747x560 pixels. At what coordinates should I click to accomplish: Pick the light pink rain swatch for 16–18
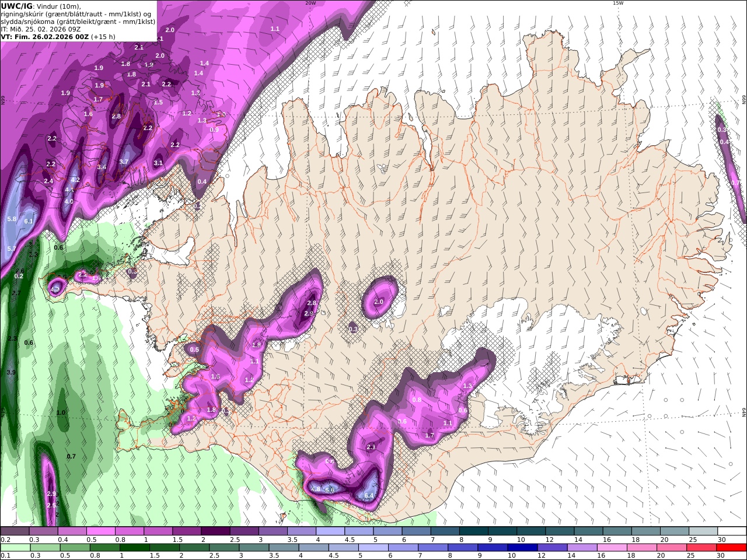click(611, 547)
